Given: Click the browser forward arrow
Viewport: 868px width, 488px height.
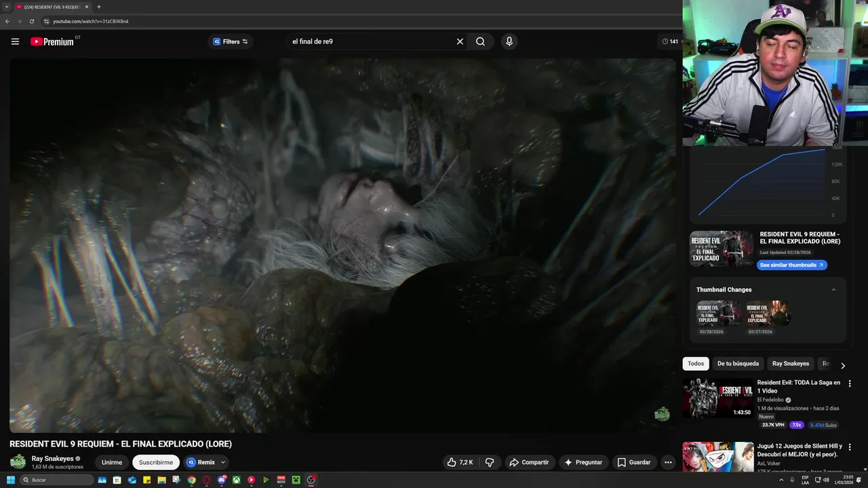Looking at the screenshot, I should [20, 21].
